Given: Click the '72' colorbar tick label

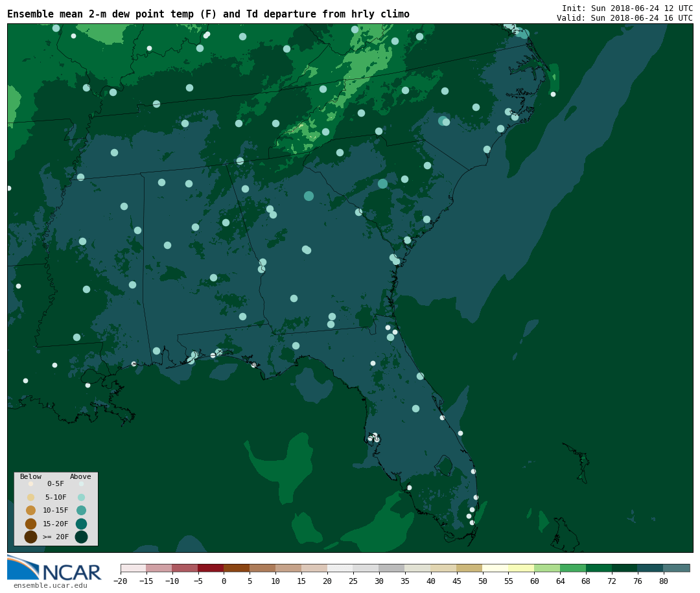Looking at the screenshot, I should point(612,581).
